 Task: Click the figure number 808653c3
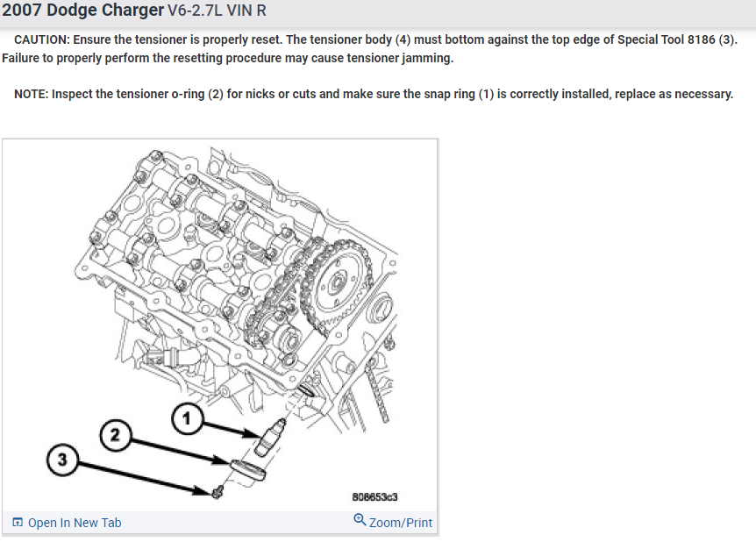point(374,497)
